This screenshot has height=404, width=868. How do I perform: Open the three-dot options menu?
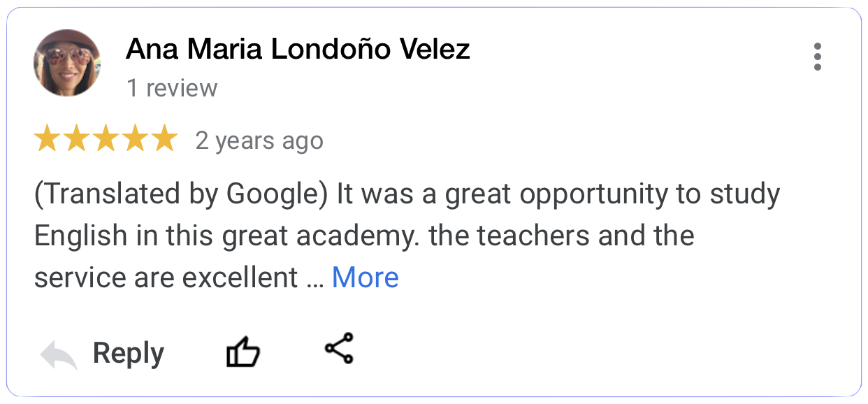coord(817,57)
